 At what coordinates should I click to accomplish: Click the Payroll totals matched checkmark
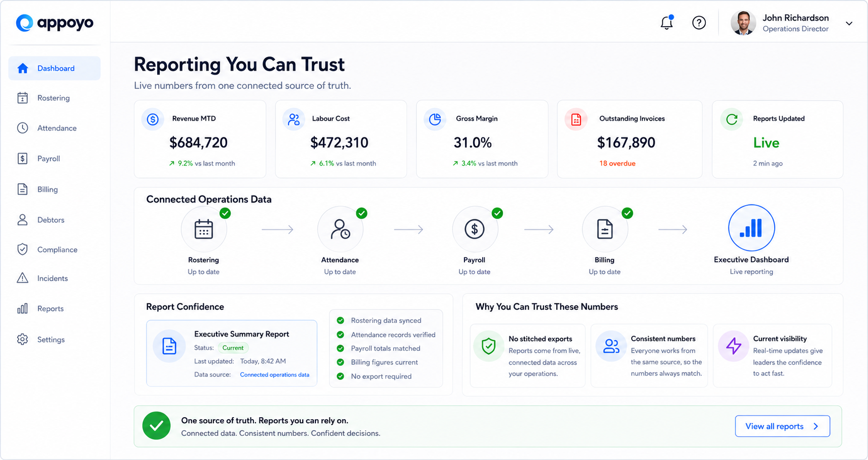coord(341,348)
